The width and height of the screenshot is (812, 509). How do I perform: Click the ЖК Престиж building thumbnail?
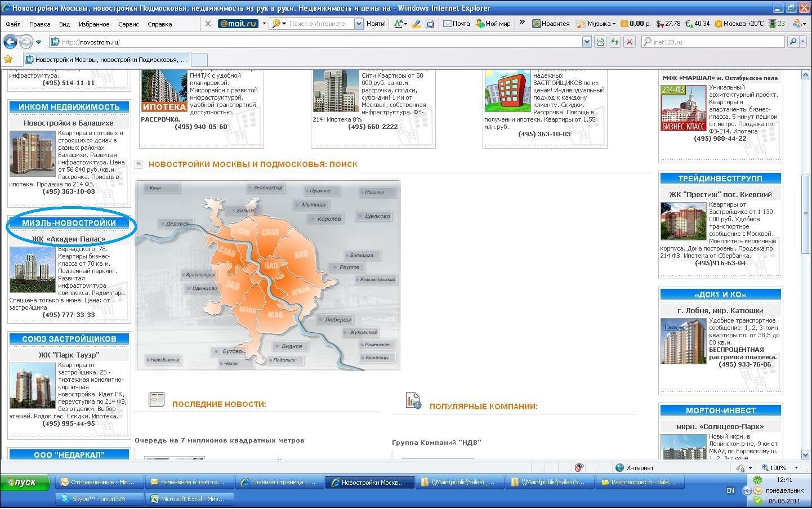pos(682,221)
